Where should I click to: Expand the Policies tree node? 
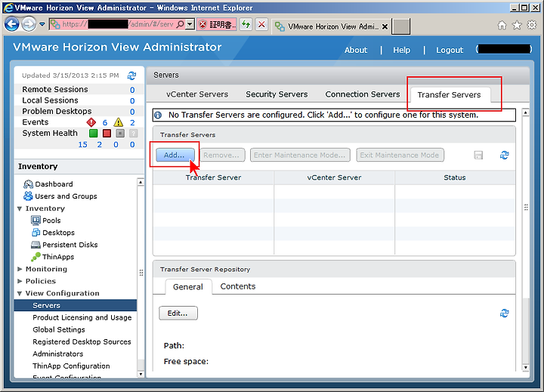20,281
